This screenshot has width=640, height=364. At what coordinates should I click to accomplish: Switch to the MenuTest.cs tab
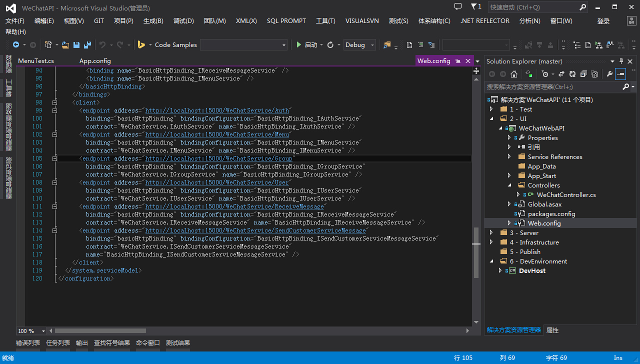[x=36, y=61]
